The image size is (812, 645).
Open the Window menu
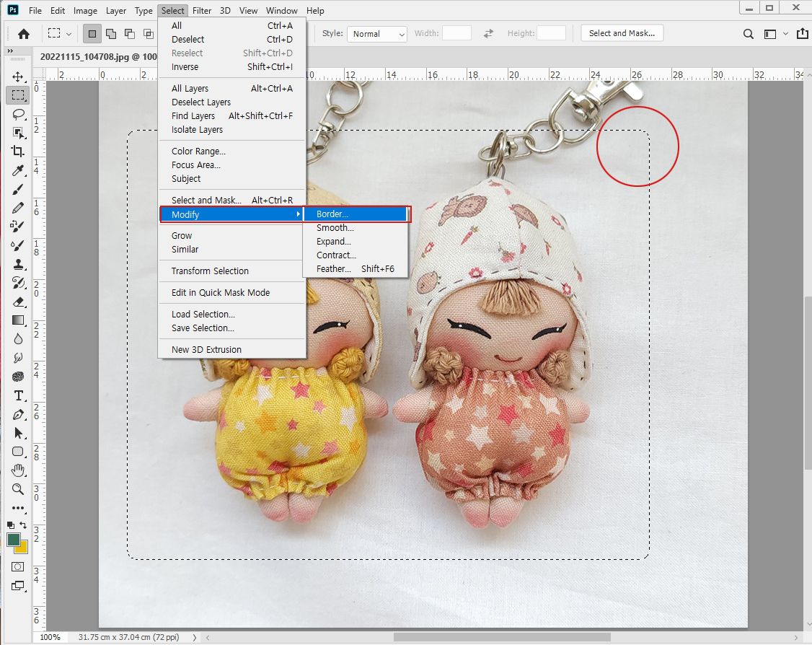click(x=281, y=10)
